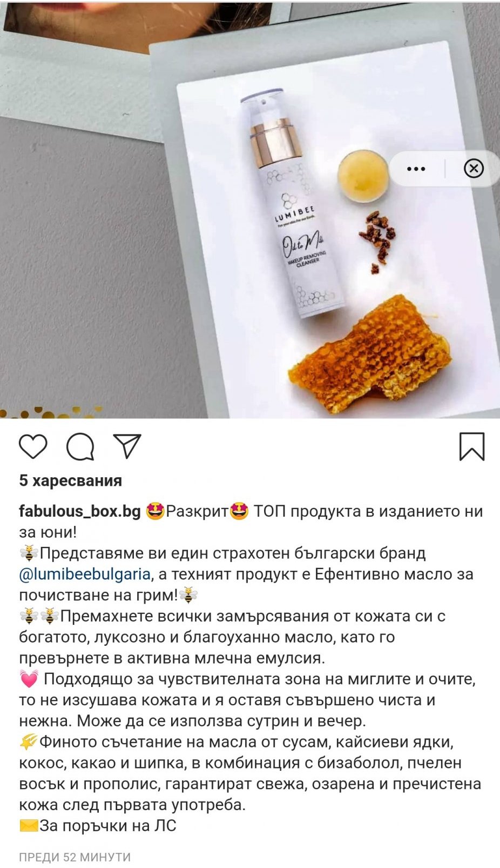
Task: Click caption text За поръчки на ЛС
Action: pyautogui.click(x=108, y=826)
